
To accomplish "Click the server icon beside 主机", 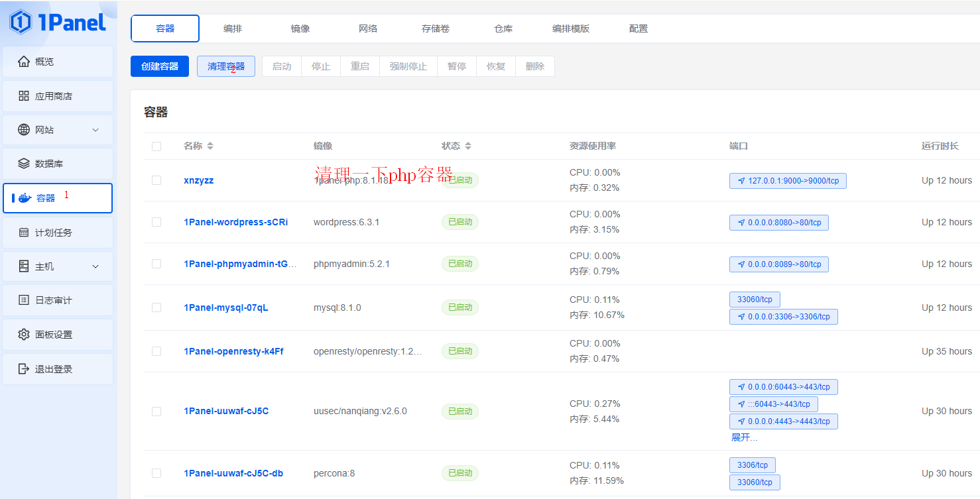I will [x=24, y=266].
